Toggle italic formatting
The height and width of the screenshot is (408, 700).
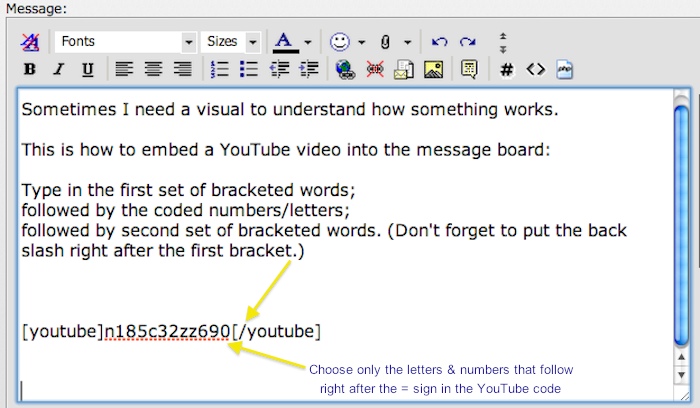(59, 69)
